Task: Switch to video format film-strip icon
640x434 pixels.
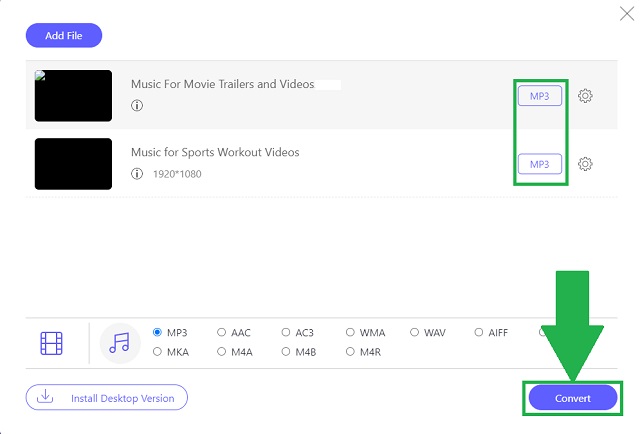Action: (51, 343)
